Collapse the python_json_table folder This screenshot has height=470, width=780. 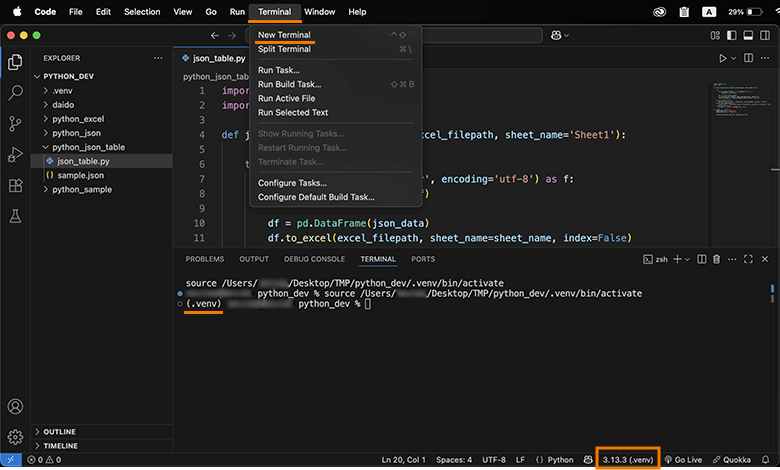[46, 147]
